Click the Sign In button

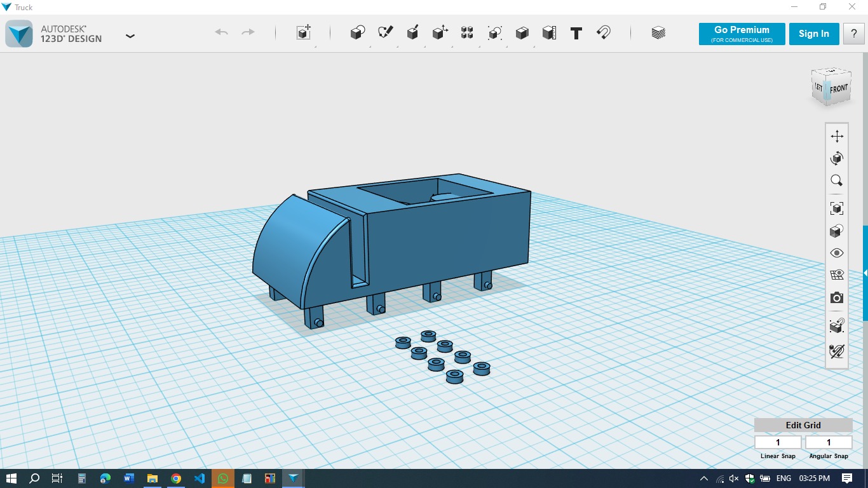pyautogui.click(x=814, y=34)
